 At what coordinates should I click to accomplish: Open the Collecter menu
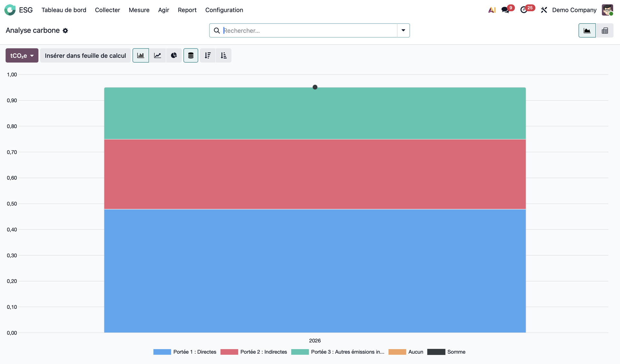pos(107,10)
